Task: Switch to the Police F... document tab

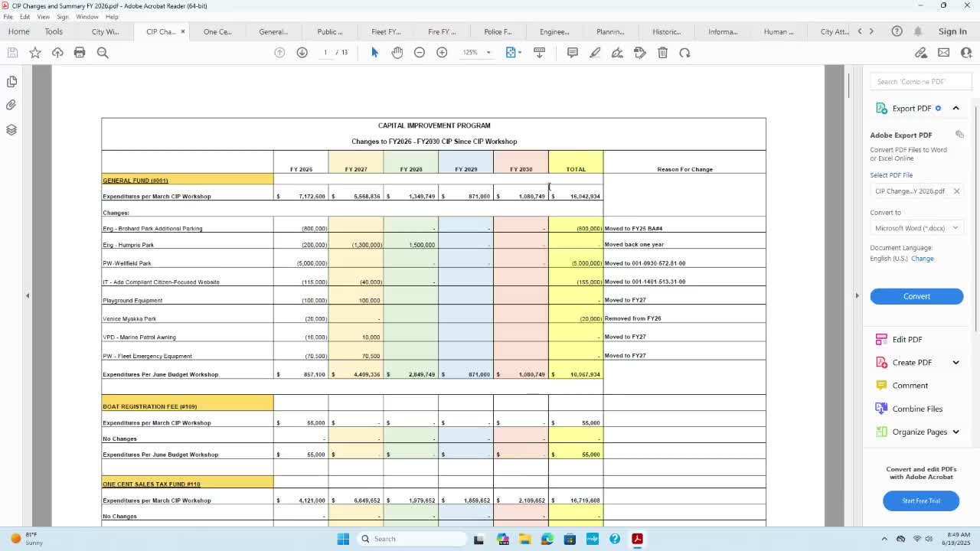Action: tap(498, 32)
